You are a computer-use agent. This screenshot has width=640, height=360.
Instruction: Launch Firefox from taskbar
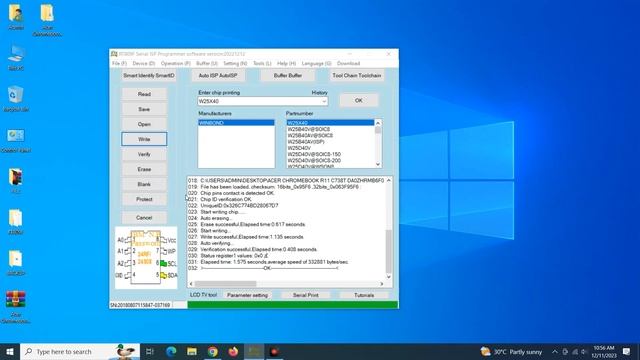[x=233, y=351]
